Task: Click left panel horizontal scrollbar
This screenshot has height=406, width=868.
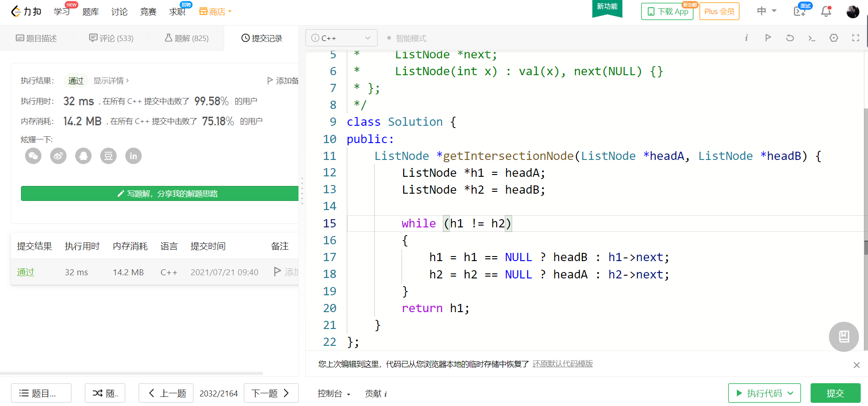Action: pos(131,373)
